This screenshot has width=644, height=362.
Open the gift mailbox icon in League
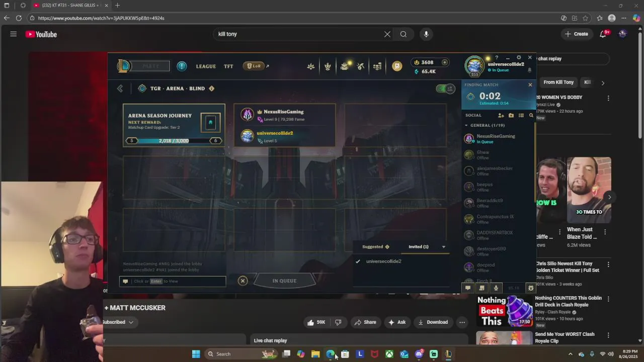[345, 66]
